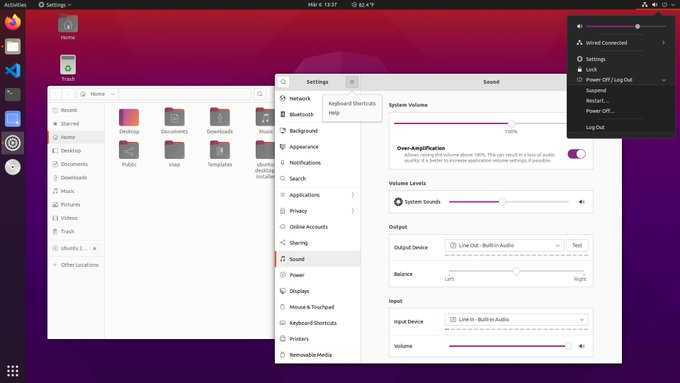Open the Home path dropdown in Files
The height and width of the screenshot is (383, 680).
click(98, 94)
